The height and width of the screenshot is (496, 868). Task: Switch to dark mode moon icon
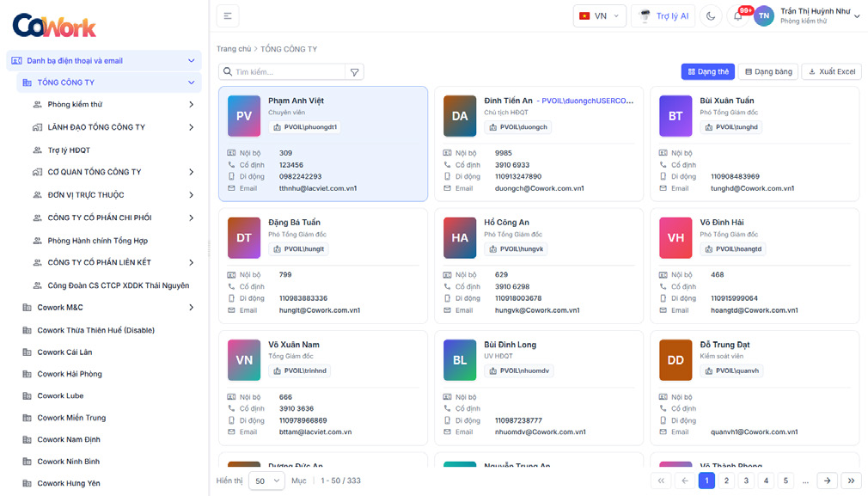[x=711, y=16]
